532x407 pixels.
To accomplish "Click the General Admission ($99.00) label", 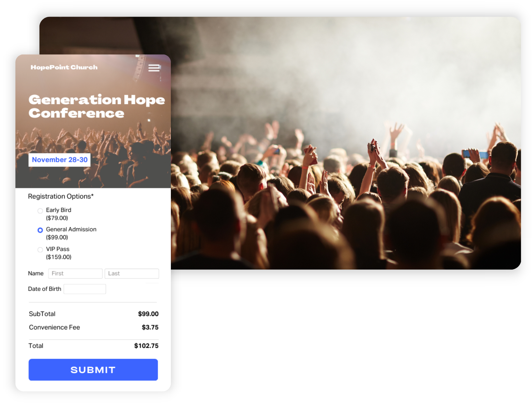I will tap(71, 233).
